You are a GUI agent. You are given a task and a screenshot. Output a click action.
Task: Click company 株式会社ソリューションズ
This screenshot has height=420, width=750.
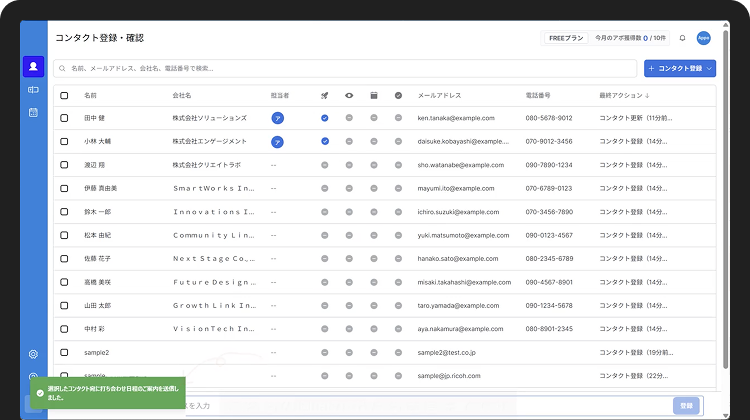click(x=210, y=118)
